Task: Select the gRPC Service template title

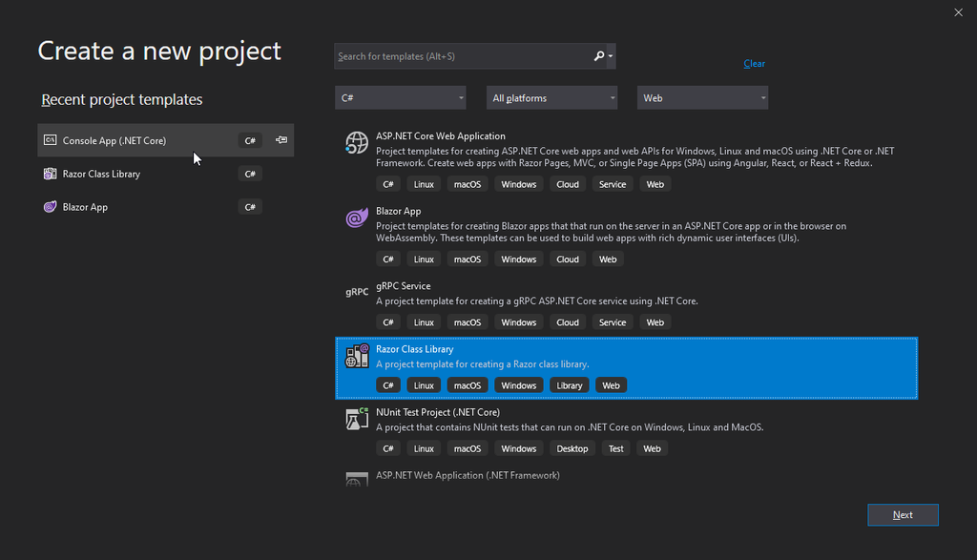Action: (404, 286)
